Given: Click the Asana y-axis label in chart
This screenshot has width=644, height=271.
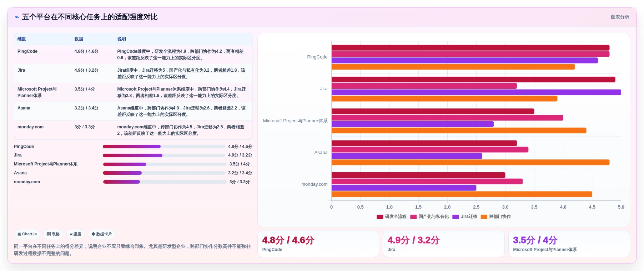Looking at the screenshot, I should 321,153.
